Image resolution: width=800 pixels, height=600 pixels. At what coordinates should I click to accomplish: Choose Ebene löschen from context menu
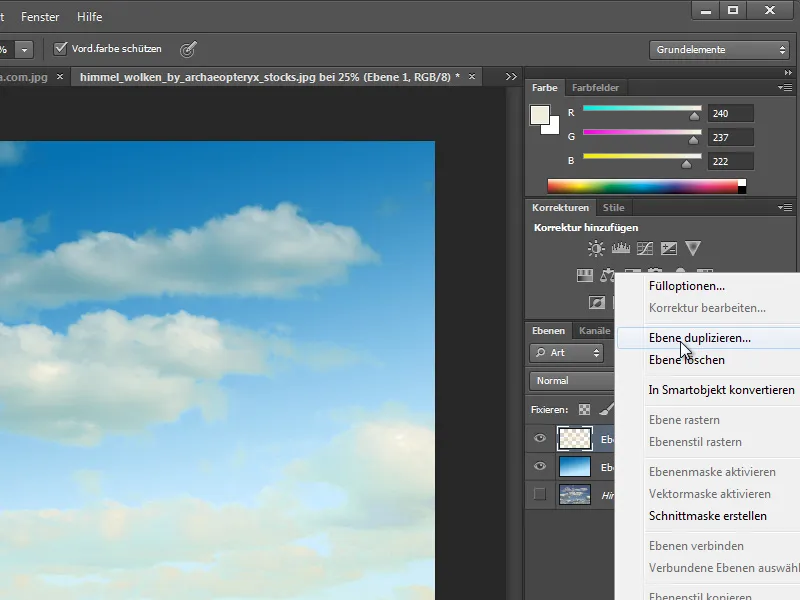point(687,360)
